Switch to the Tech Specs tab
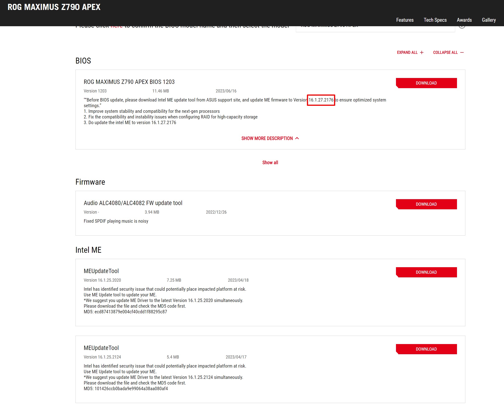Image resolution: width=504 pixels, height=420 pixels. tap(435, 20)
